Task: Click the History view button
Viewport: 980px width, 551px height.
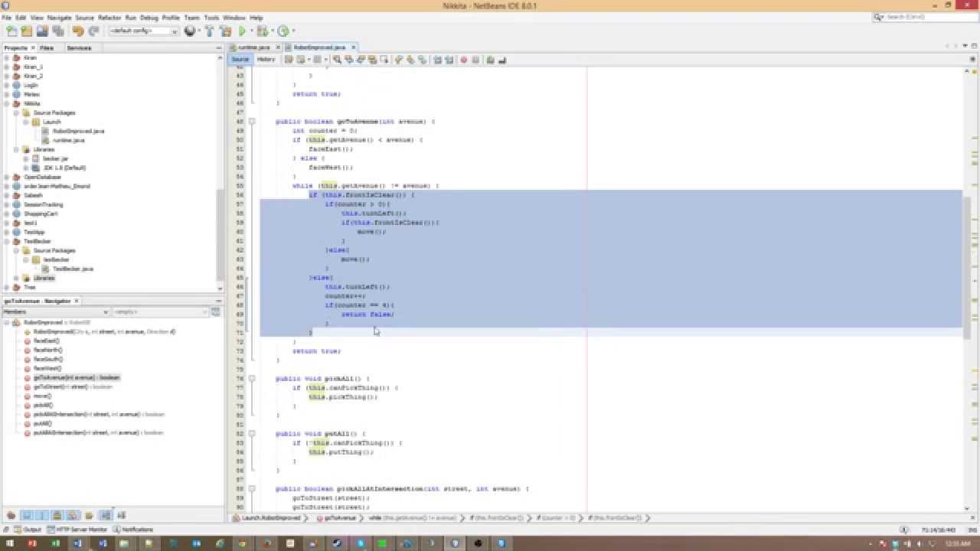Action: [266, 60]
